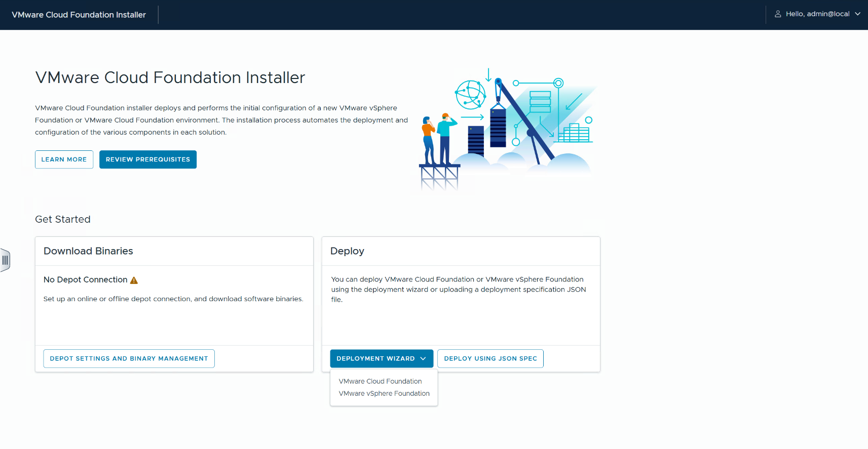
Task: Open Learn More
Action: (x=64, y=159)
